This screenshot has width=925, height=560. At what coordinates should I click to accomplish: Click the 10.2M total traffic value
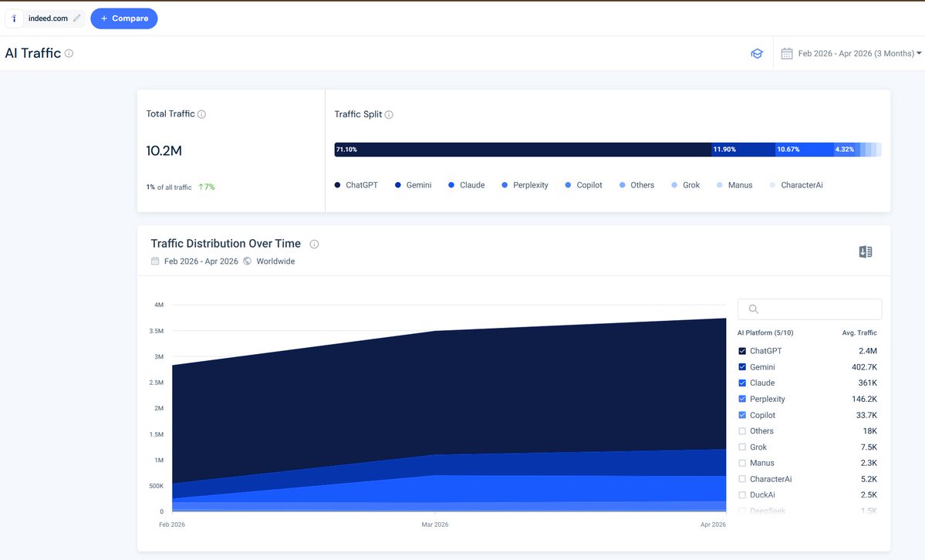[x=164, y=151]
